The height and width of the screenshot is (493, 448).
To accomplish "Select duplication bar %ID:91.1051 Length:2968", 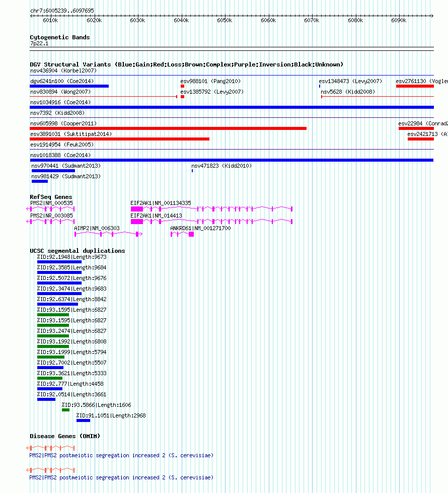I will 84,420.
